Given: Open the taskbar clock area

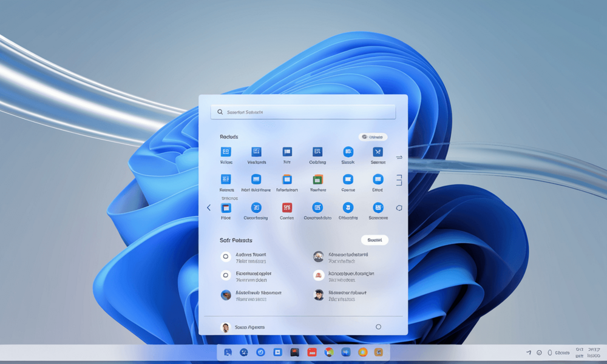Looking at the screenshot, I should (x=588, y=352).
